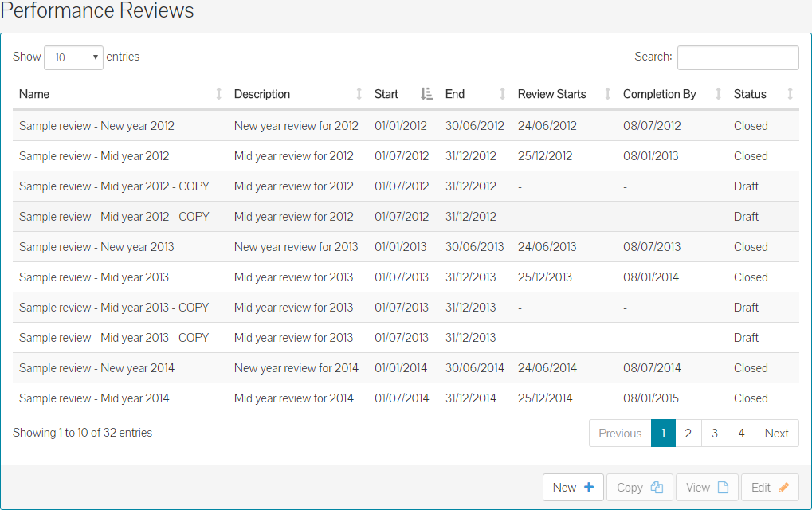Click Closed status of Mid year 2014

pyautogui.click(x=751, y=398)
